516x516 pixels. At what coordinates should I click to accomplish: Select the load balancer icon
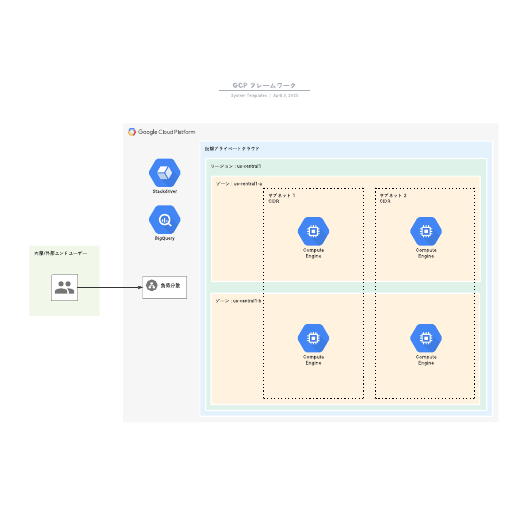pyautogui.click(x=152, y=285)
